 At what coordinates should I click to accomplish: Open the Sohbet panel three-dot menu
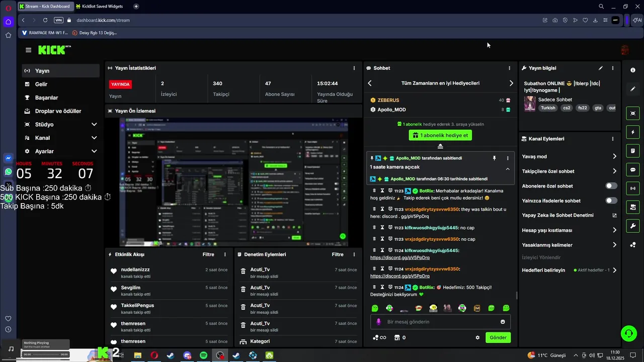509,68
